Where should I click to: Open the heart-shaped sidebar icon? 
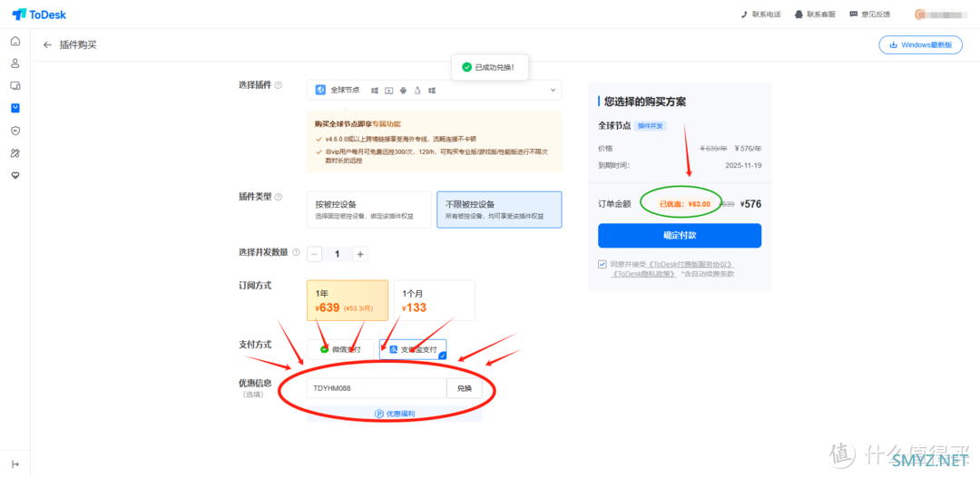pos(15,176)
